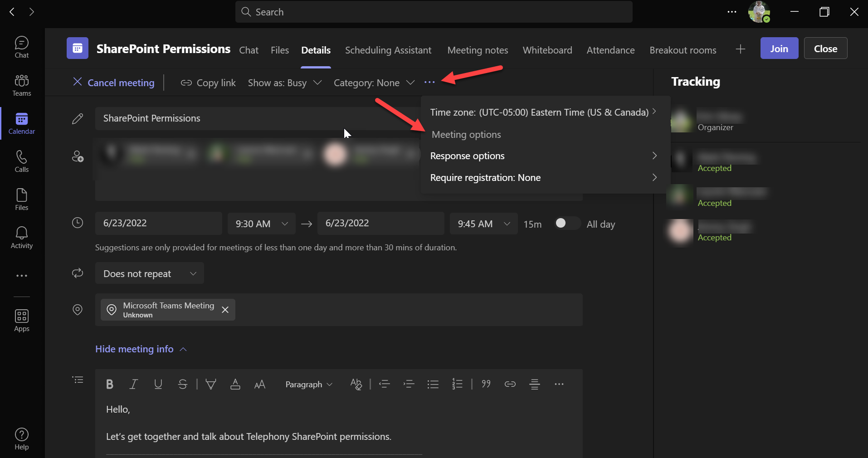Apply italic formatting to text
The image size is (868, 458).
133,385
